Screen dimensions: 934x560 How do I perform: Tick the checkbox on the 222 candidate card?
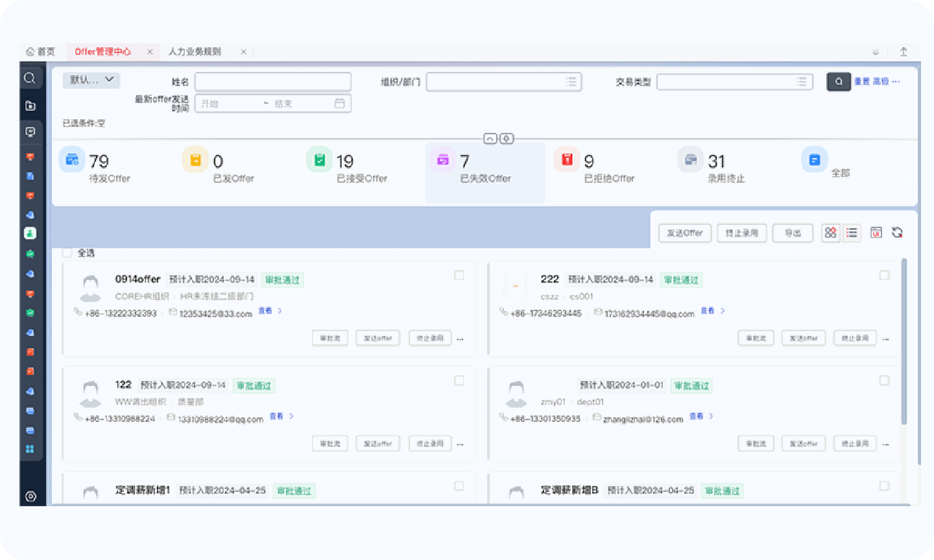(884, 275)
